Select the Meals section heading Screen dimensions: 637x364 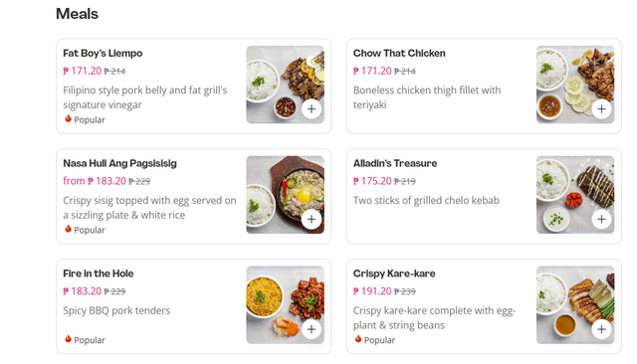point(77,14)
